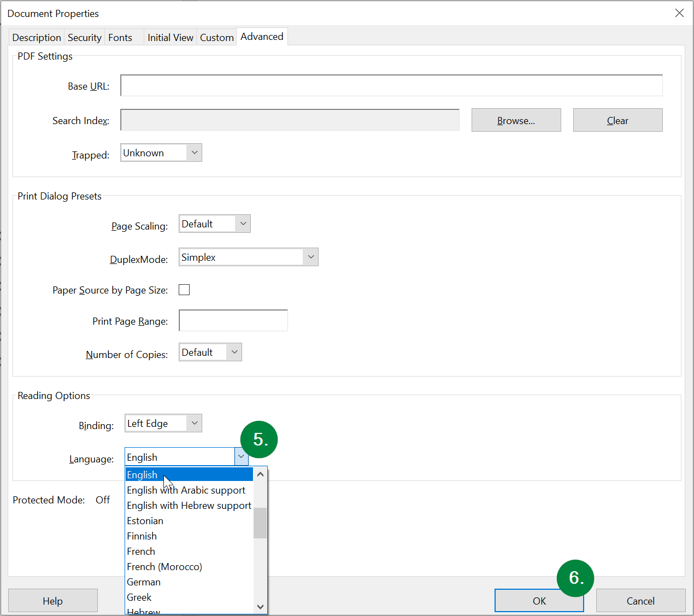
Task: Select the Advanced tab
Action: click(x=262, y=37)
